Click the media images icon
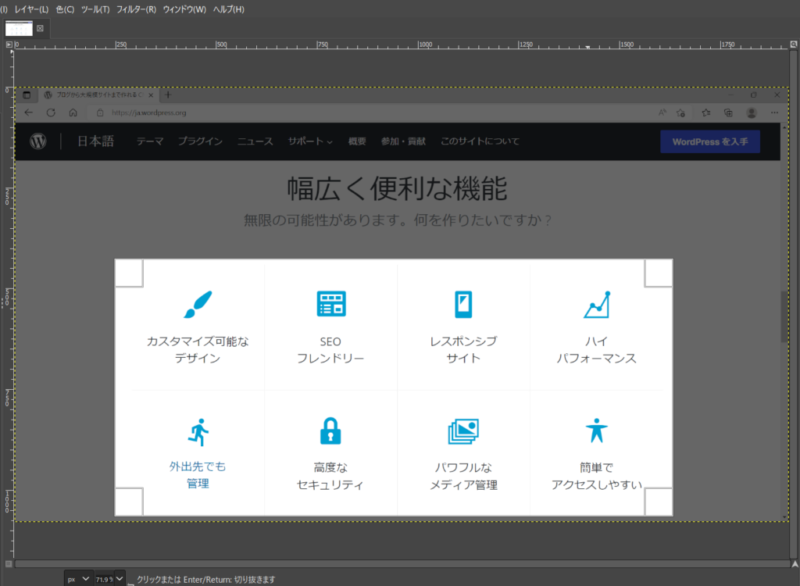Screen dimensions: 800x586 click(463, 431)
